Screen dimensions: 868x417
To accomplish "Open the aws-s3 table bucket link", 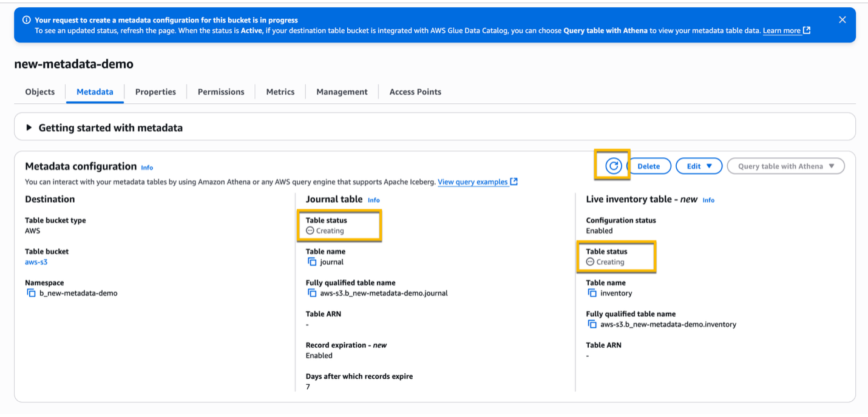I will (36, 262).
